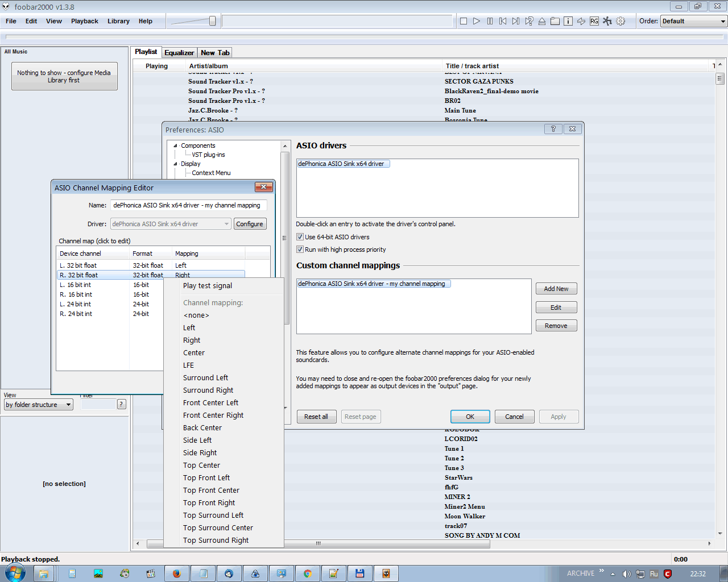Open the Edit menu
The height and width of the screenshot is (582, 728).
point(31,21)
